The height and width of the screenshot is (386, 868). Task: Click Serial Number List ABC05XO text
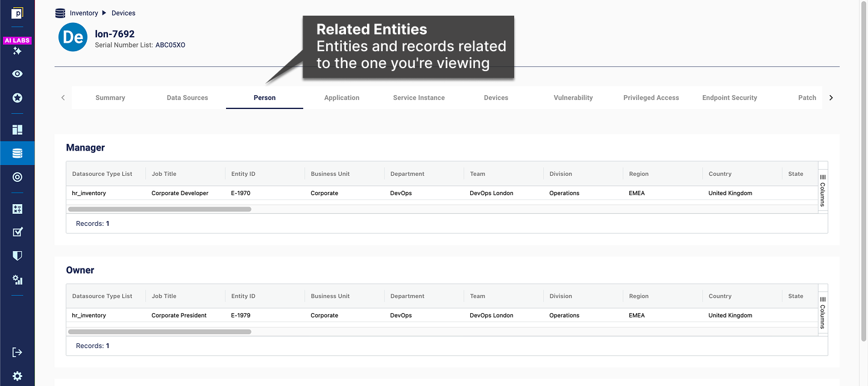[140, 45]
